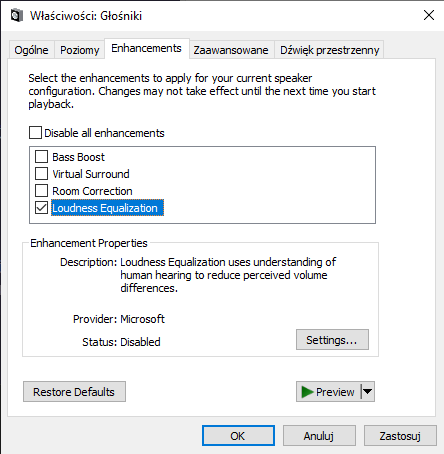The image size is (444, 454).
Task: Switch to the Poziomy tab
Action: (80, 50)
